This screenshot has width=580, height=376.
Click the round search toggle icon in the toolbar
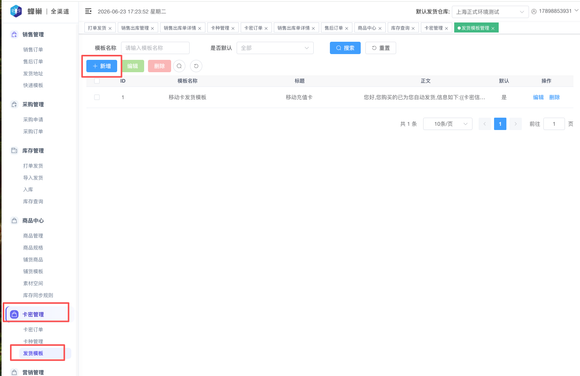click(x=179, y=66)
